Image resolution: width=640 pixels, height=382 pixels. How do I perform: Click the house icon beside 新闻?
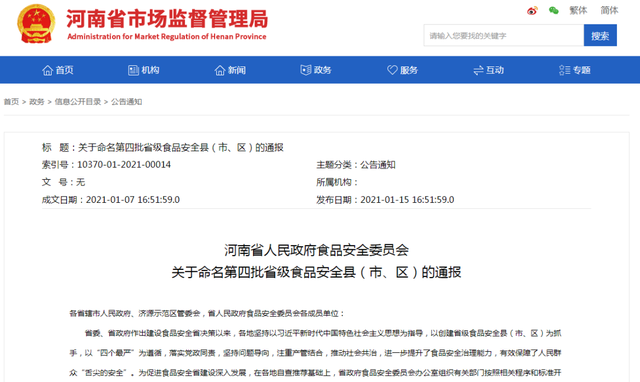220,70
